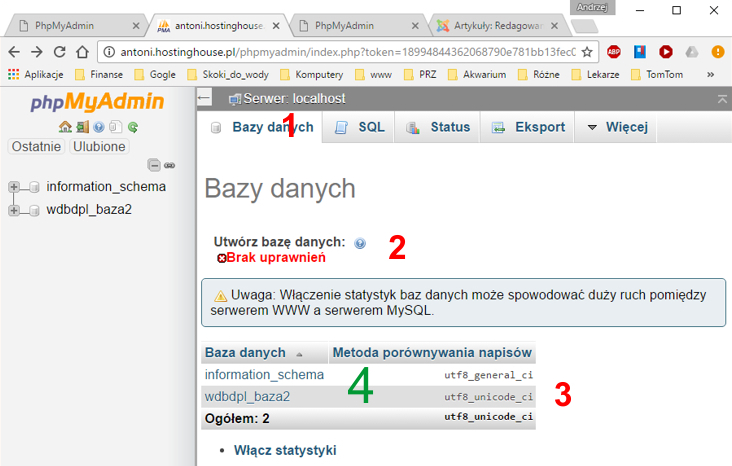Open a new browser tab

584,26
